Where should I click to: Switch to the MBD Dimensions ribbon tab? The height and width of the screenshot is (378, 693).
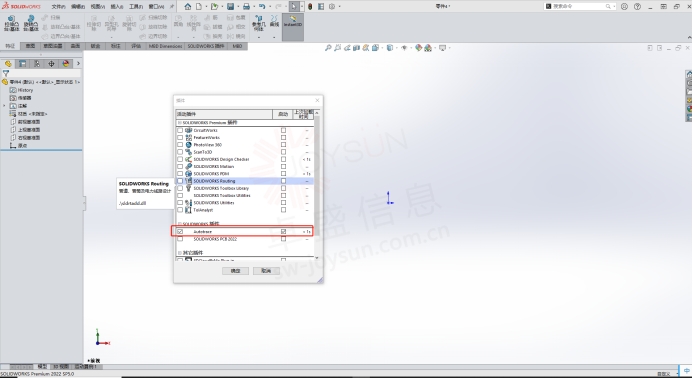pyautogui.click(x=165, y=46)
